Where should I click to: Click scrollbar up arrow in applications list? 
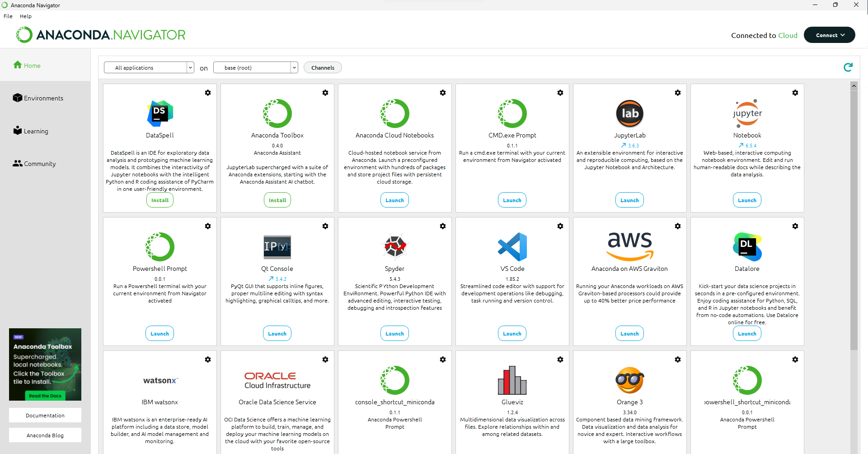854,85
